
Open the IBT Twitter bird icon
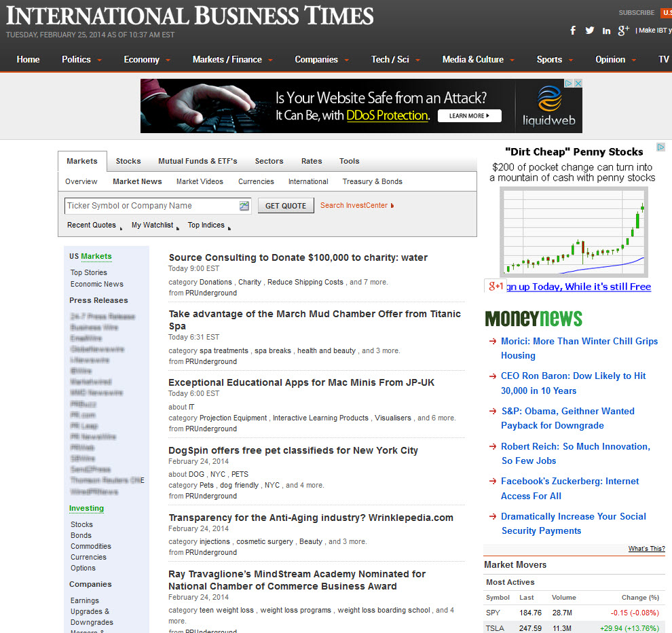coord(590,31)
